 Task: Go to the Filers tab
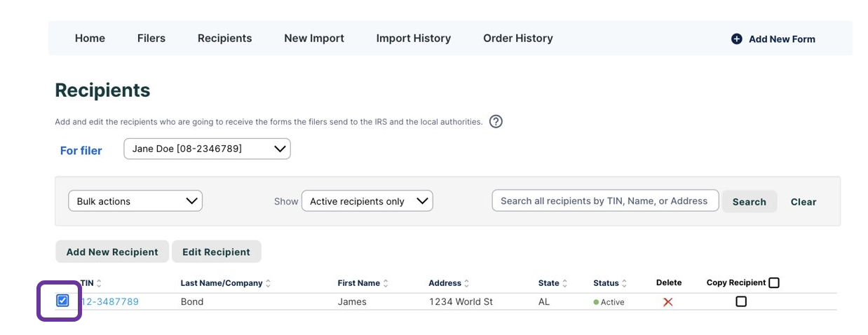pos(151,39)
